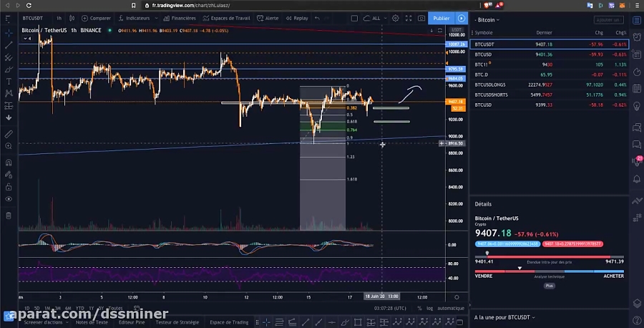The height and width of the screenshot is (328, 644).
Task: Collapse the indicator legend showing 4
Action: (x=27, y=38)
